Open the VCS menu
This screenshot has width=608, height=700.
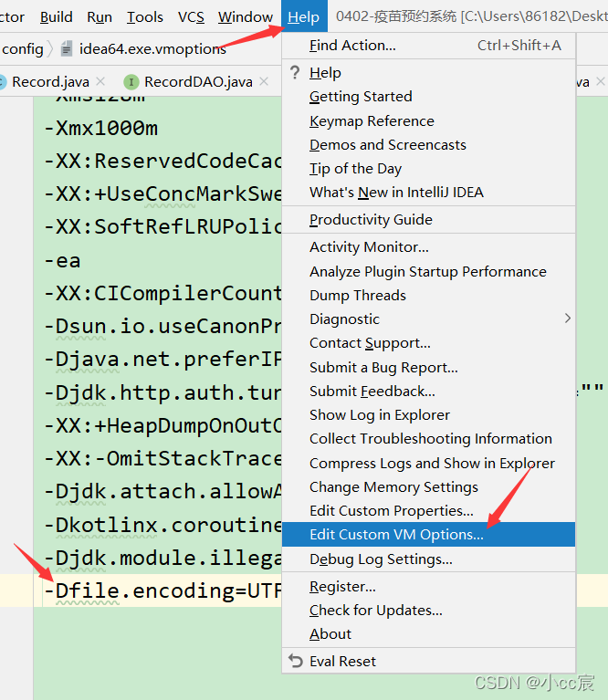point(191,17)
